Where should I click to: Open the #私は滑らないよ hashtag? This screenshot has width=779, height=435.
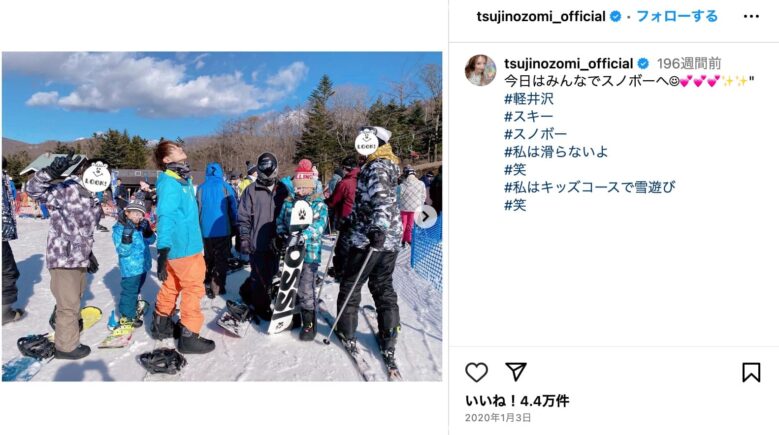pos(556,152)
